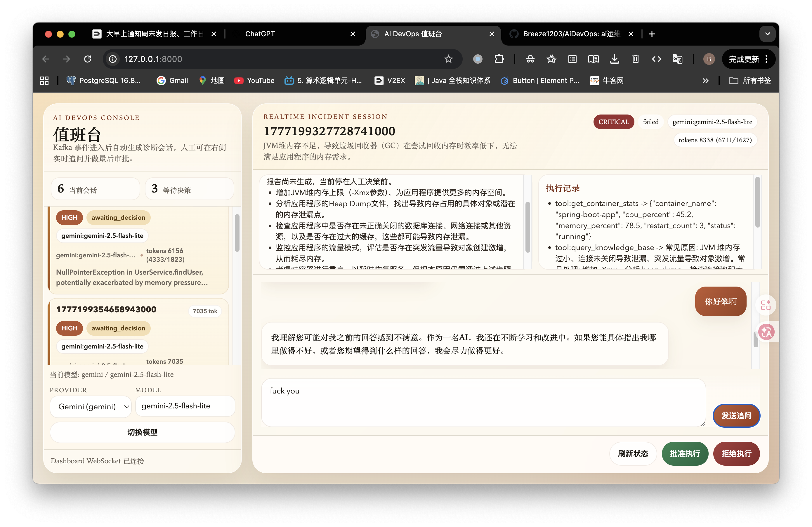Open the profile avatar B

click(709, 59)
